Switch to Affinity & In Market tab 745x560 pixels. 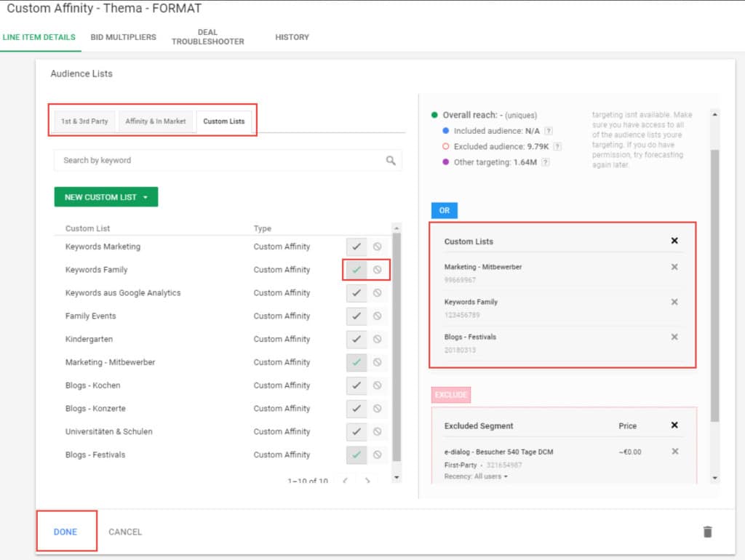156,121
